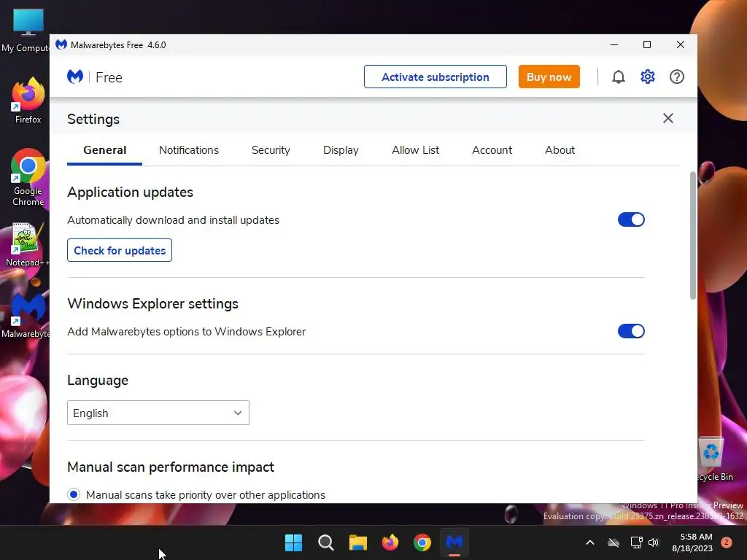Click the settings vertical scrollbar thumb

point(693,236)
